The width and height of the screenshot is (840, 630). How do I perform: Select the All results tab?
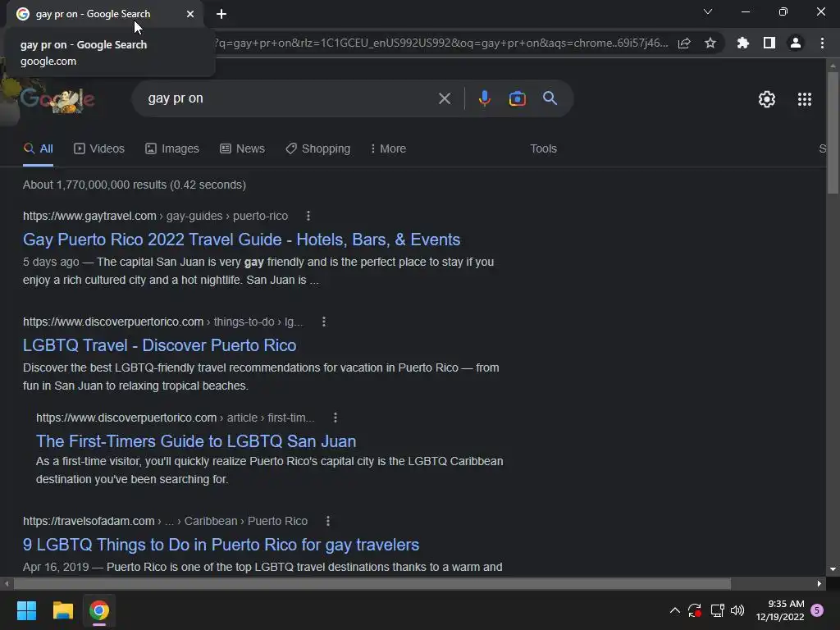(x=38, y=149)
